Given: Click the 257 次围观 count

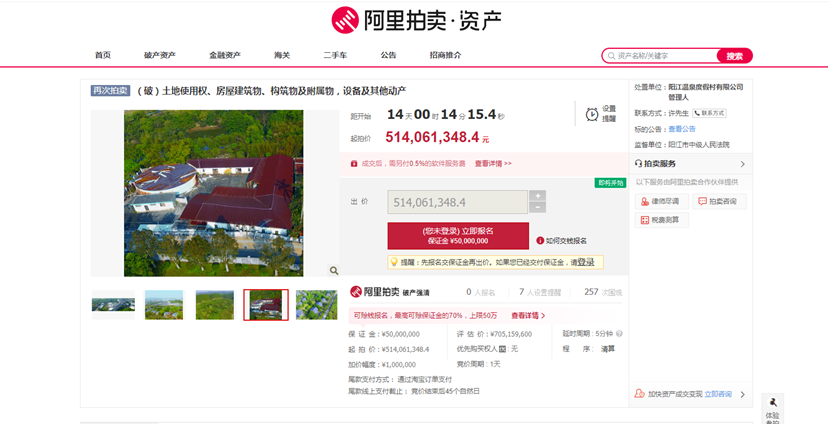Looking at the screenshot, I should pos(603,292).
